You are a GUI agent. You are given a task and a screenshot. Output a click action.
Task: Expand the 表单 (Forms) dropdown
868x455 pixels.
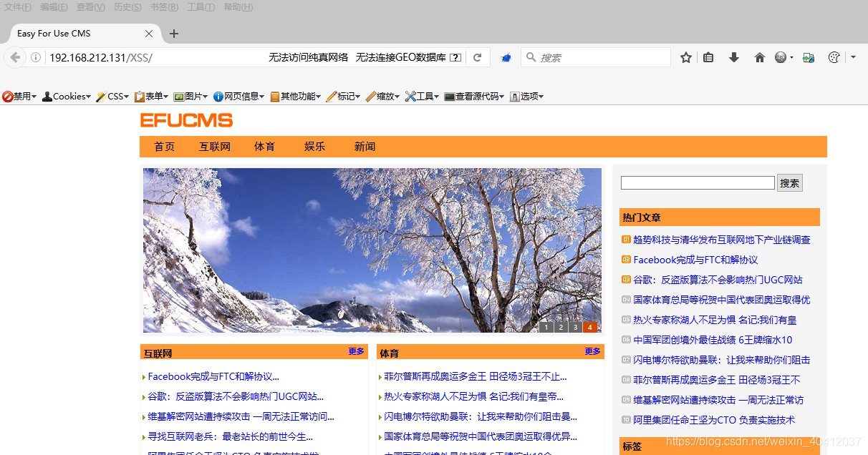(150, 96)
